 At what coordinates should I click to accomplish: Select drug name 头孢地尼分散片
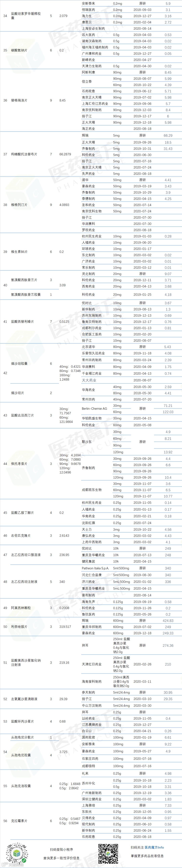(x=23, y=737)
